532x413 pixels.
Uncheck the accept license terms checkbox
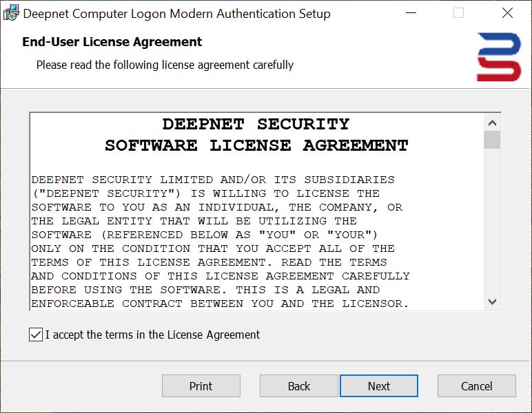coord(36,335)
